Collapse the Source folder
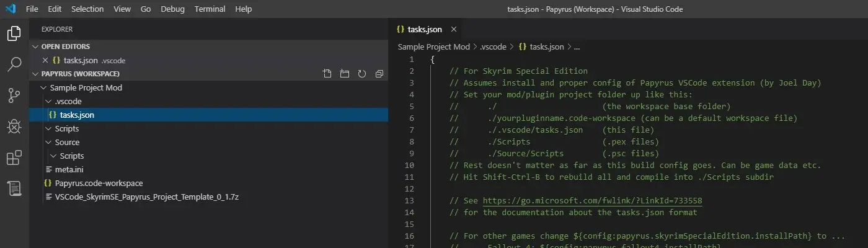 click(48, 142)
